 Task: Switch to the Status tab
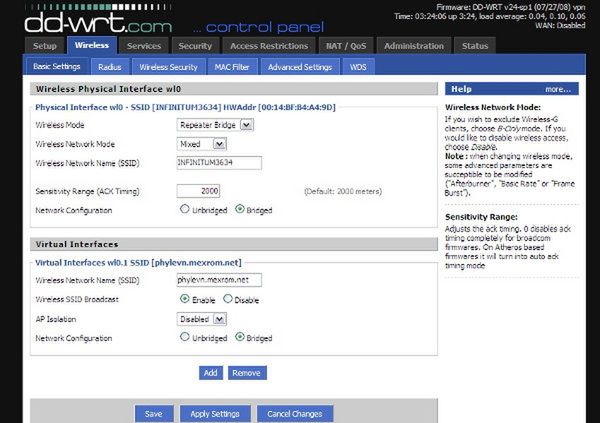pos(475,46)
